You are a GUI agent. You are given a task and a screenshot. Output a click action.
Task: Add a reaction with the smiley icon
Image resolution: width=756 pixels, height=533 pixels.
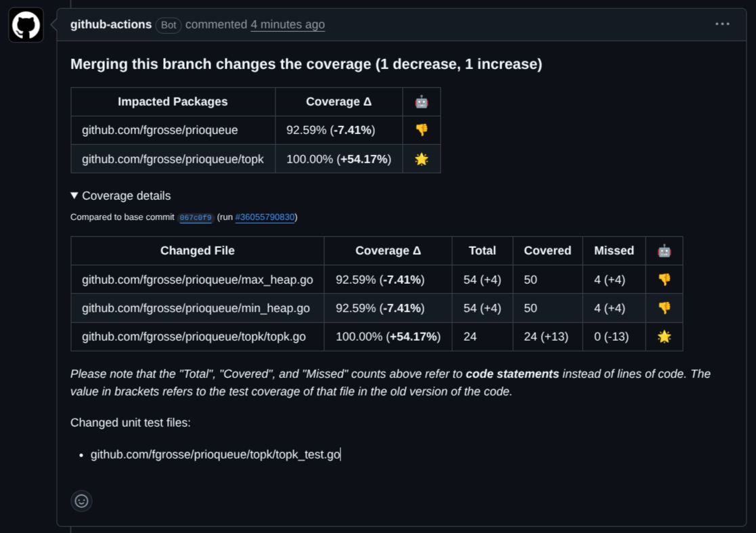pos(81,500)
